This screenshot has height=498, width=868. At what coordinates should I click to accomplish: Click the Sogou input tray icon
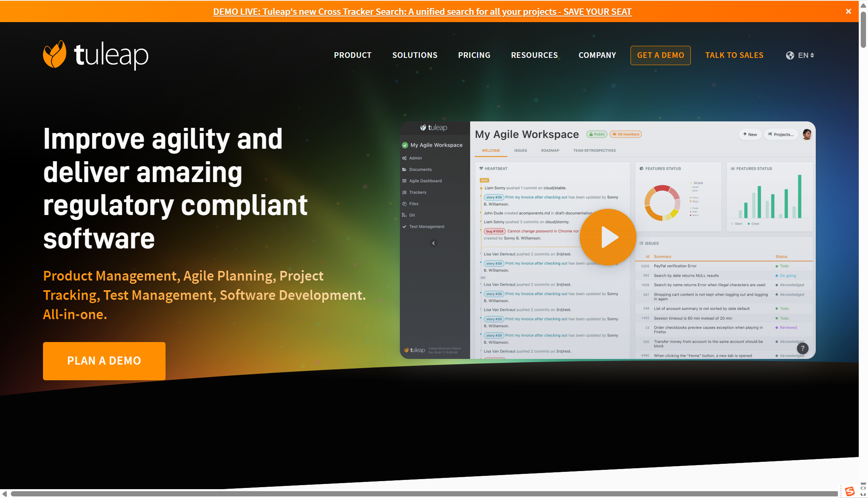[850, 491]
